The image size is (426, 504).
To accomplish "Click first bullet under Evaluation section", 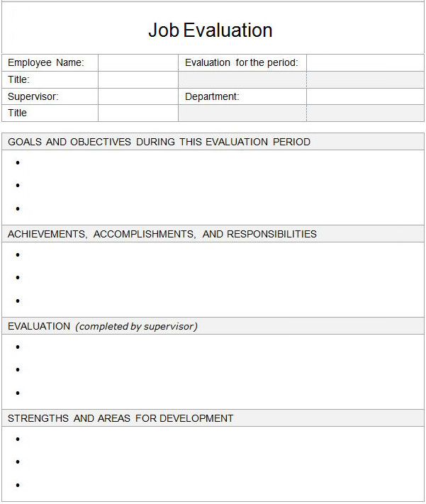I will tap(18, 347).
